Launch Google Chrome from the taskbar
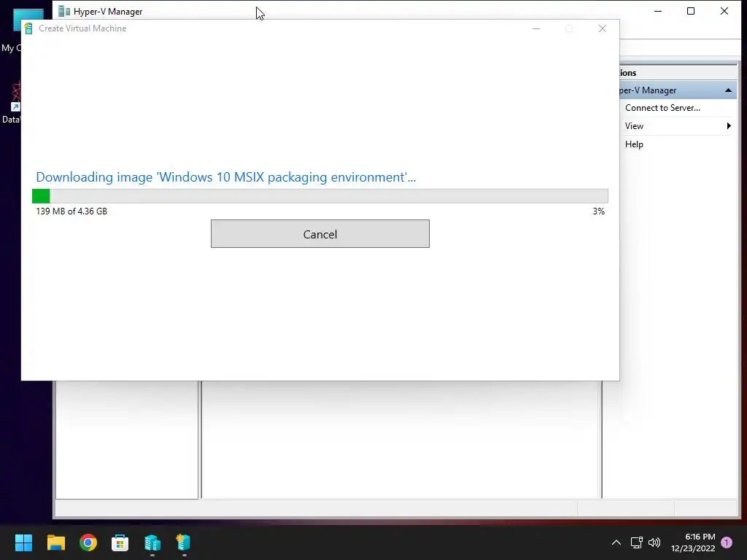This screenshot has width=747, height=560. (88, 542)
